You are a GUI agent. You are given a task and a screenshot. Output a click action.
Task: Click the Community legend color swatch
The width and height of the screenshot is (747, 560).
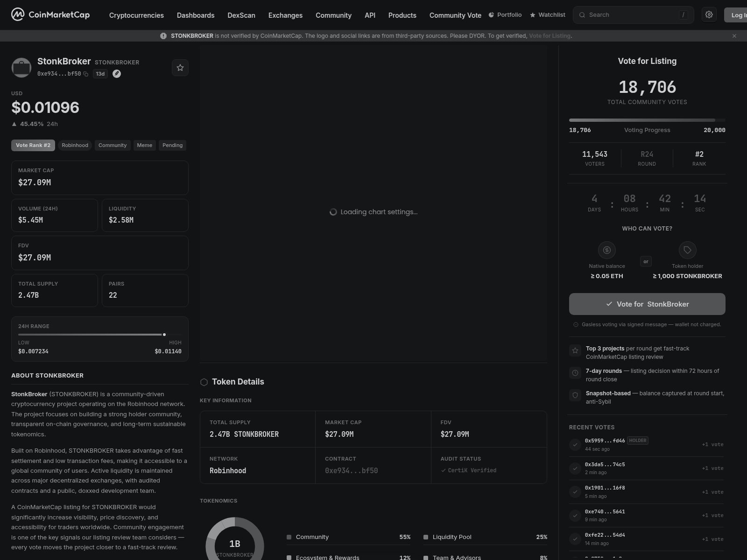289,537
